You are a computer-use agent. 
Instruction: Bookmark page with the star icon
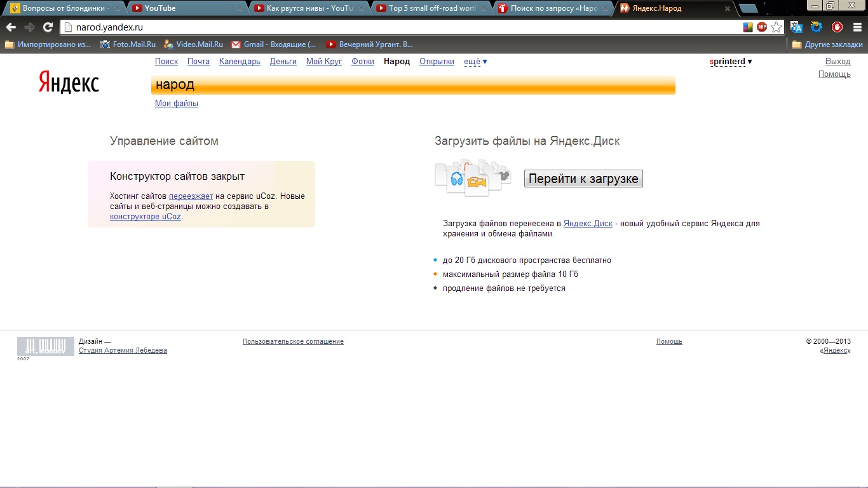click(x=776, y=27)
